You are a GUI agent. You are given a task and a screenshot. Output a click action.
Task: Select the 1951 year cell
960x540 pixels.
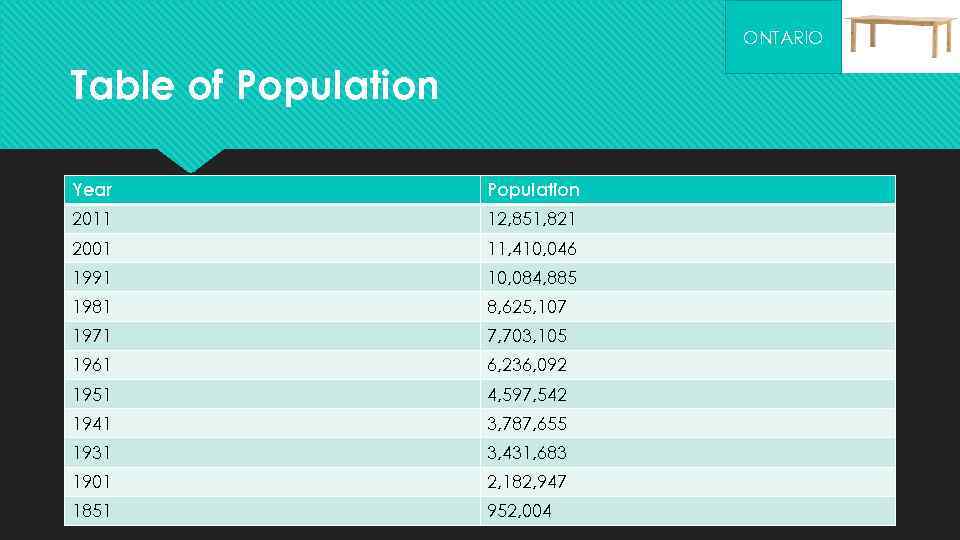pos(92,394)
